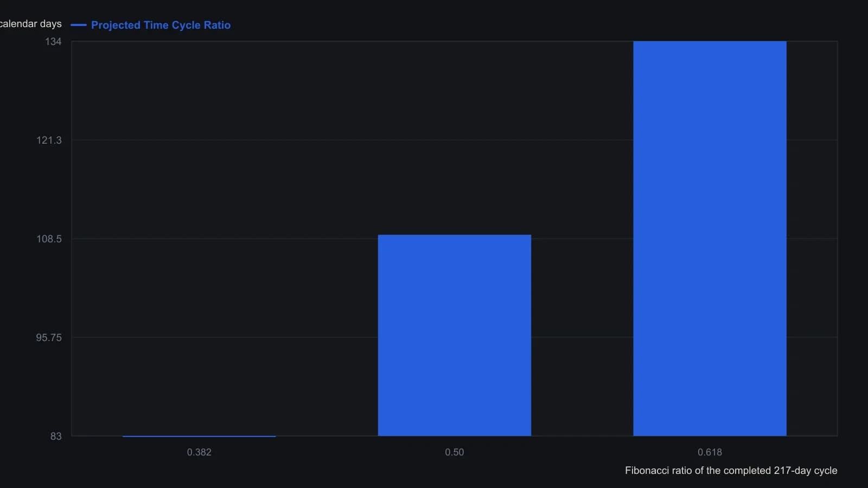Click the calendar days axis title
Image resolution: width=868 pixels, height=488 pixels.
tap(30, 24)
